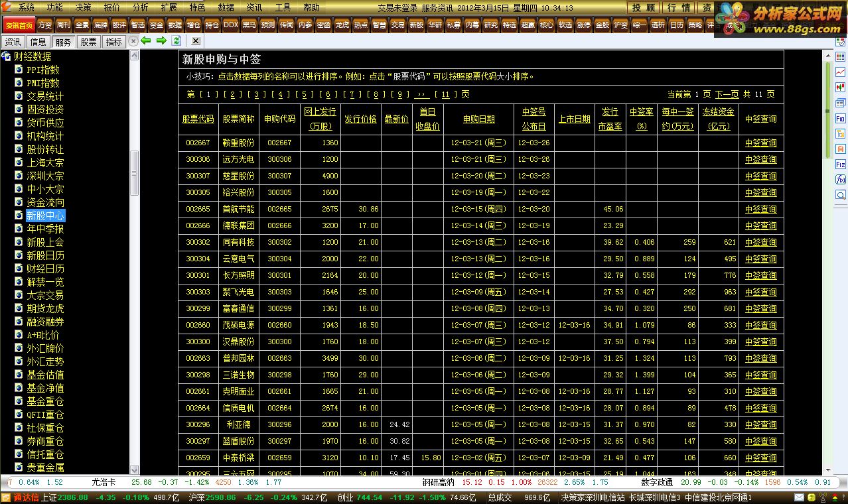Click the 资讯首页 toolbar button
This screenshot has height=504, width=848.
point(18,25)
